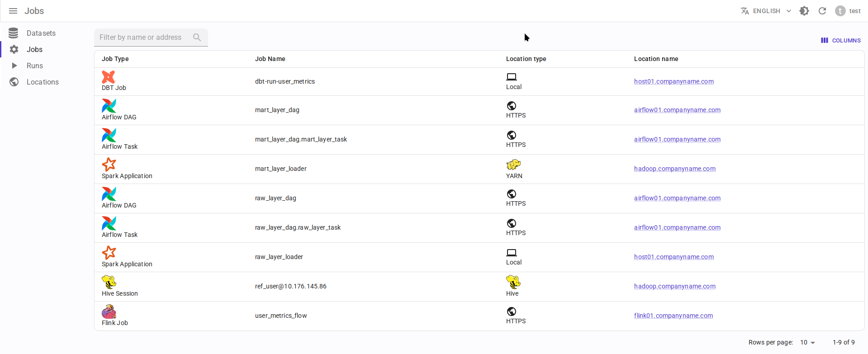Focus the filter by name field
This screenshot has height=354, width=868.
point(142,38)
